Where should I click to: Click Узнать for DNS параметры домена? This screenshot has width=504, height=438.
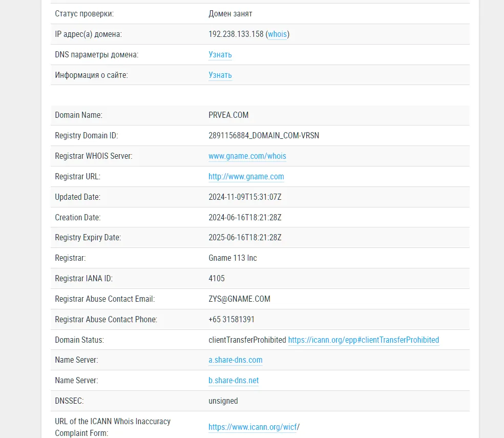point(220,55)
